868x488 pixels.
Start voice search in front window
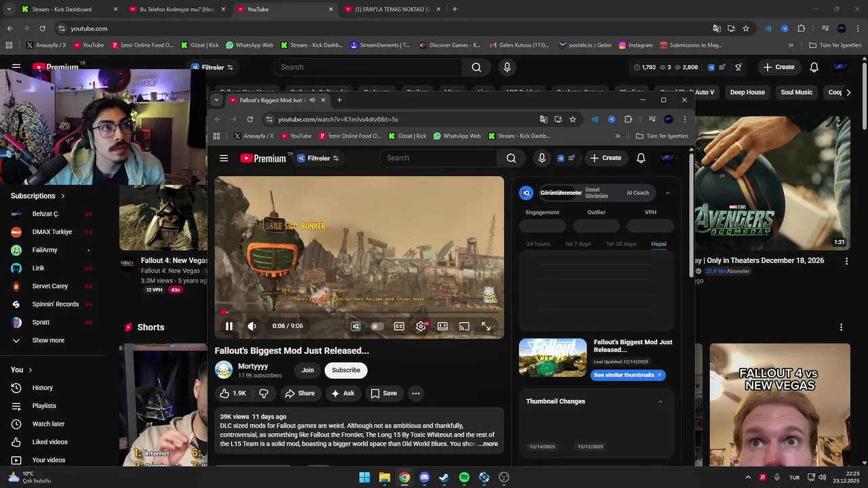[x=542, y=158]
